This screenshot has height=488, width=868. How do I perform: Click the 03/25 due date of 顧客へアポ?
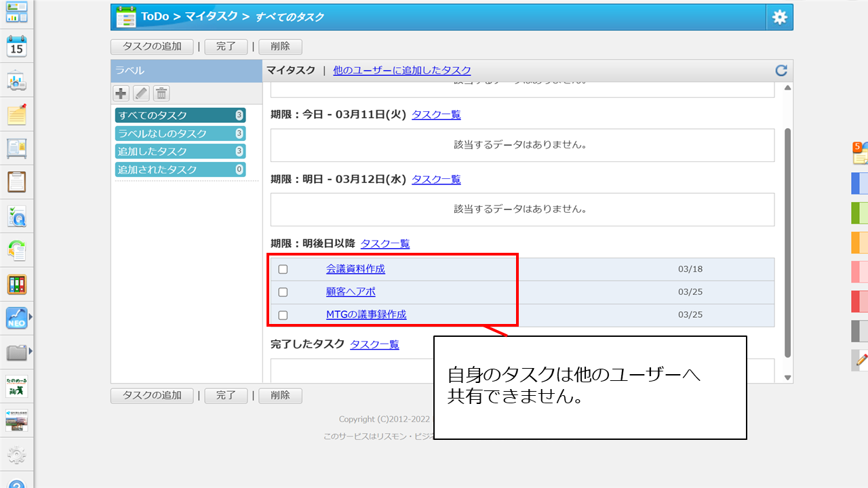(690, 292)
